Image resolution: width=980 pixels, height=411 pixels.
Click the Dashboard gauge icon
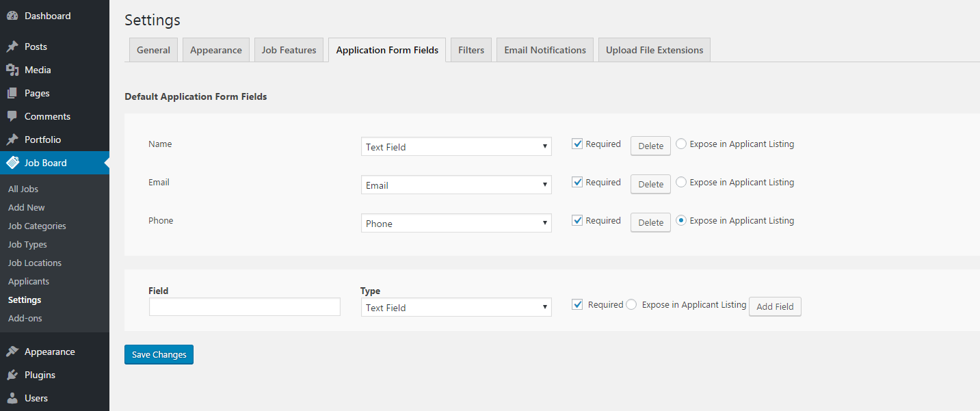click(12, 16)
